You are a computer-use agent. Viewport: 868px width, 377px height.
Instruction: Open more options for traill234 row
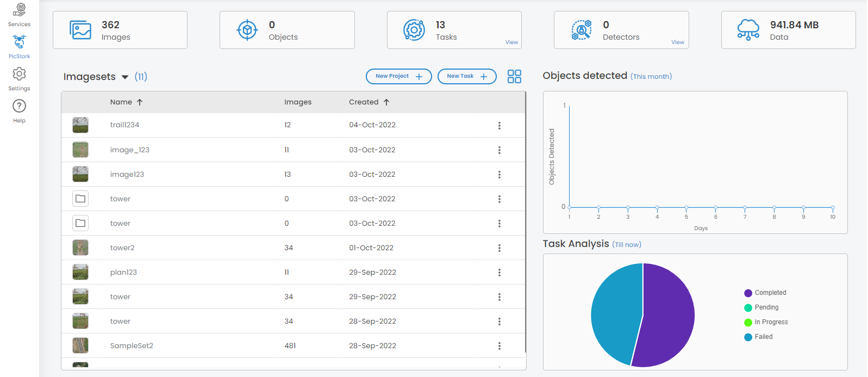click(499, 125)
